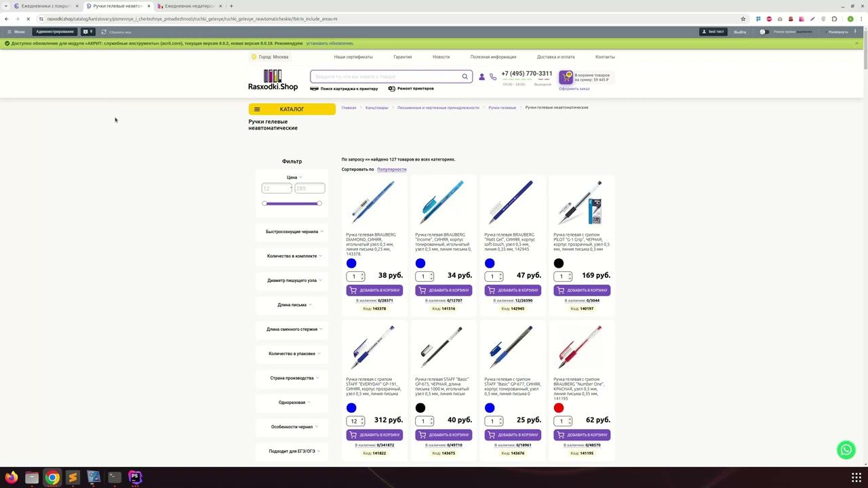The height and width of the screenshot is (488, 868).
Task: Select red swatch of BRAUBERG Number One pen
Action: (559, 407)
